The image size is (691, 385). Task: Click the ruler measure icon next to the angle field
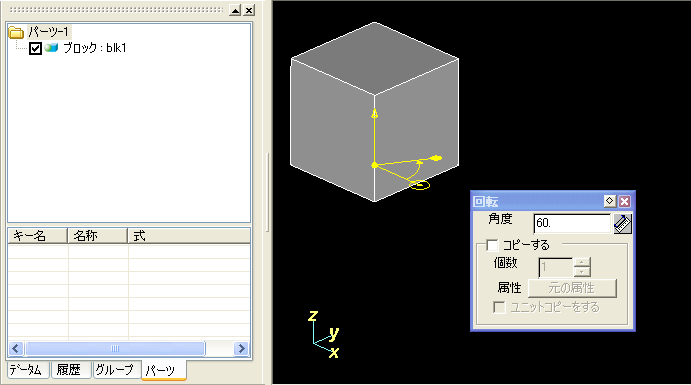(622, 224)
